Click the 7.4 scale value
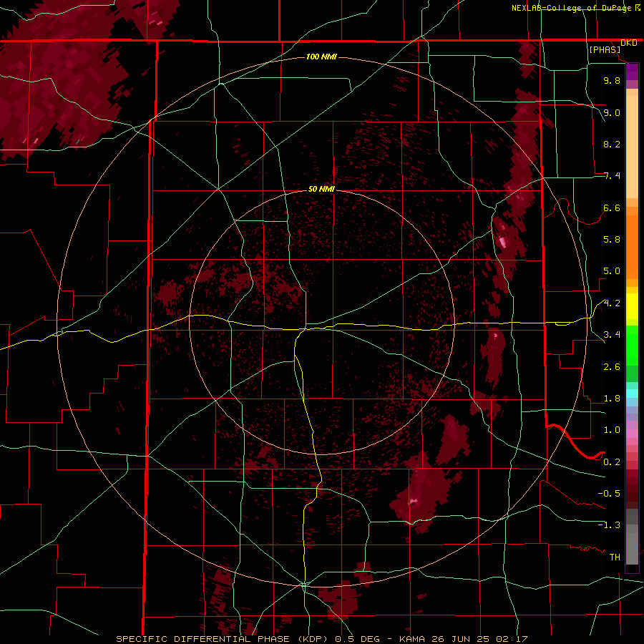This screenshot has height=644, width=644. (612, 176)
